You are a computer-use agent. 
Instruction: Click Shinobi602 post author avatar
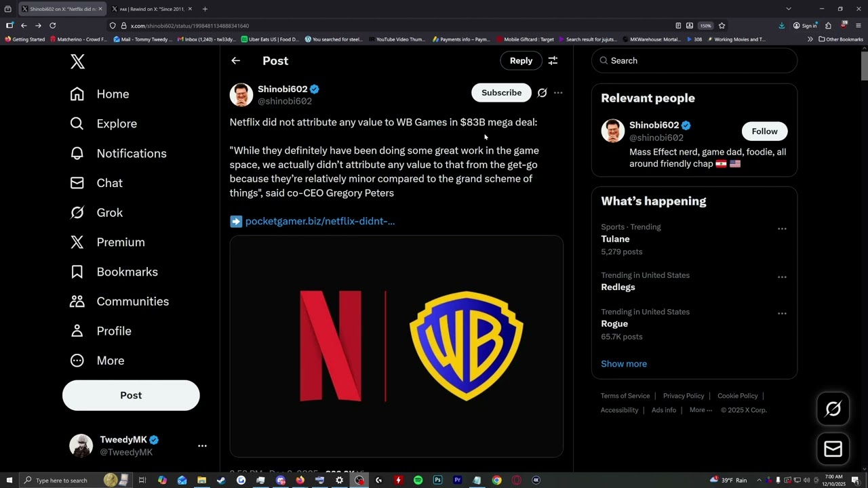(241, 95)
